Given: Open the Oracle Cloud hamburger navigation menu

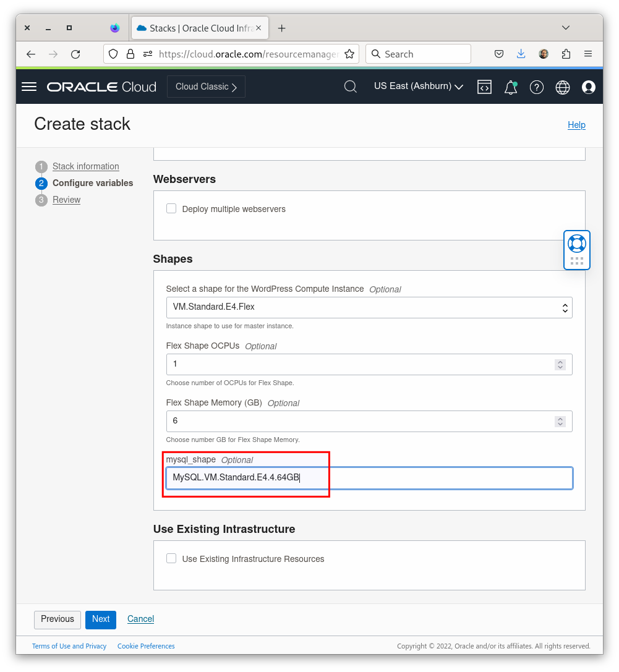Looking at the screenshot, I should click(x=29, y=87).
